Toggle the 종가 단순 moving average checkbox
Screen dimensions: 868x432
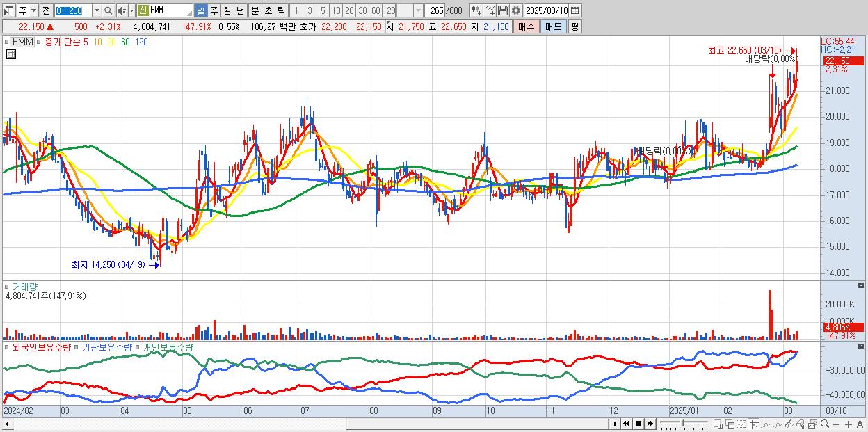[40, 42]
